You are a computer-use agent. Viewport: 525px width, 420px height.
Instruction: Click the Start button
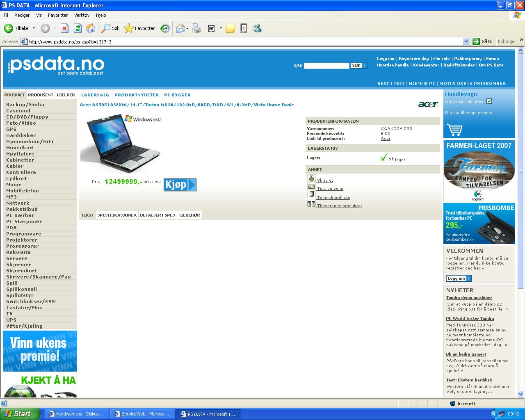pos(20,414)
